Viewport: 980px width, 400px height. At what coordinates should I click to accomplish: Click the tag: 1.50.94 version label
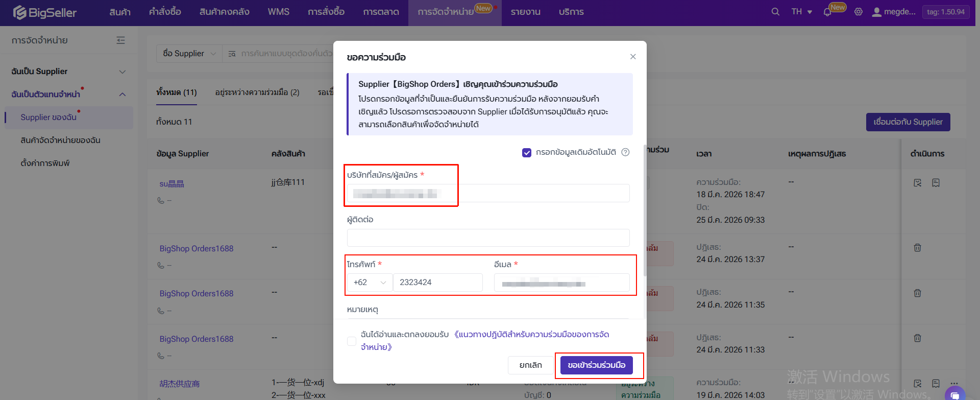(946, 12)
